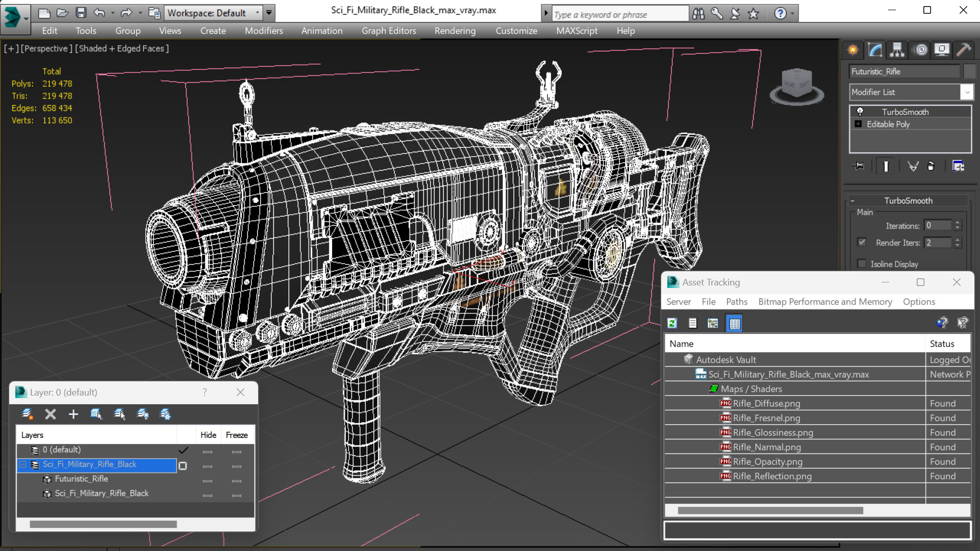Toggle Freeze for Futuristic_Rifle object
The width and height of the screenshot is (980, 551).
(236, 480)
